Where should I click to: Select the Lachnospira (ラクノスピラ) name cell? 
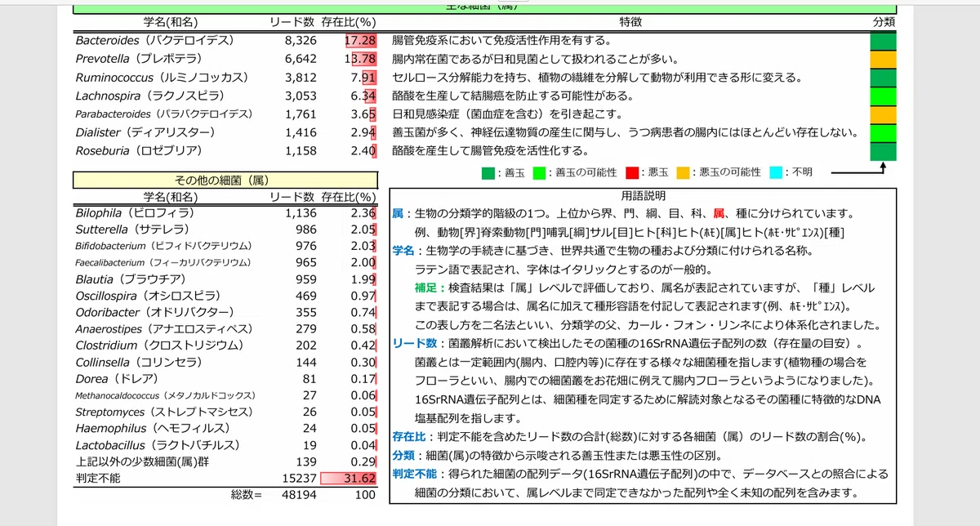(149, 96)
